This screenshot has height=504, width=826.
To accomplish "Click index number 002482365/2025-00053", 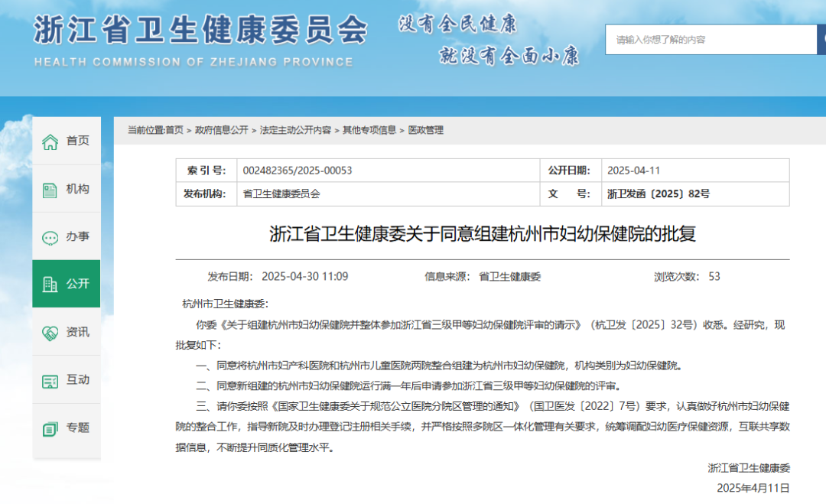I will (297, 171).
